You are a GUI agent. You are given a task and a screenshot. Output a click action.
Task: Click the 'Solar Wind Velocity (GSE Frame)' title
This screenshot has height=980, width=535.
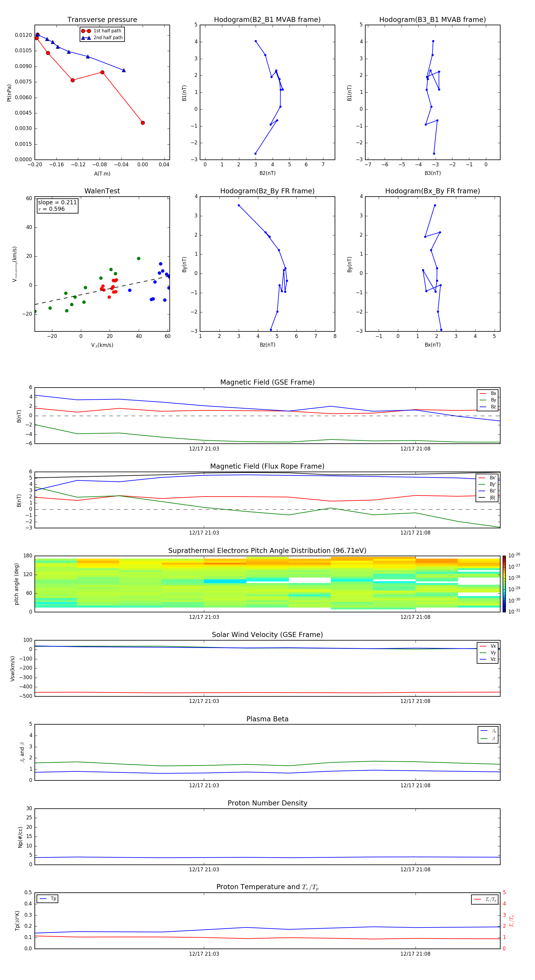pyautogui.click(x=267, y=635)
